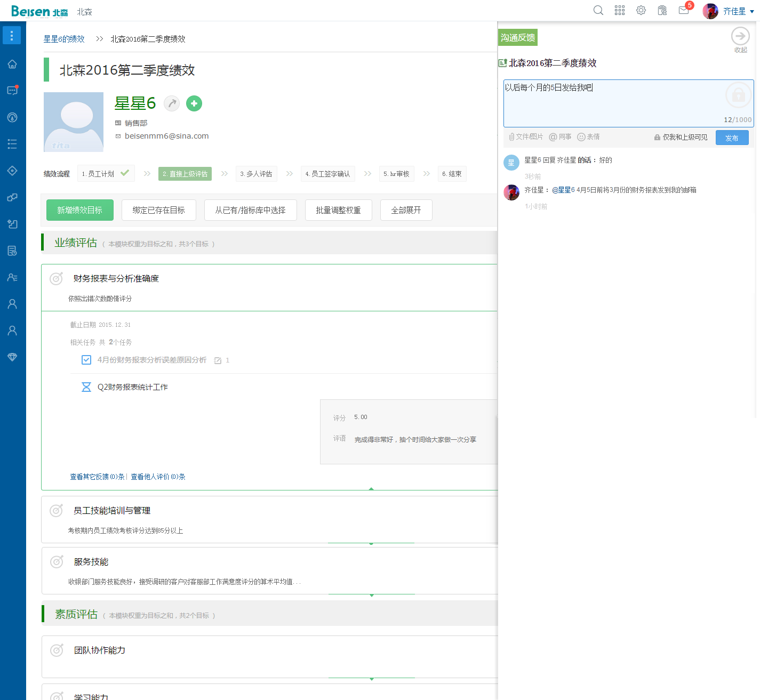This screenshot has width=760, height=700.
Task: Click 新增绩效目标 button
Action: [80, 210]
